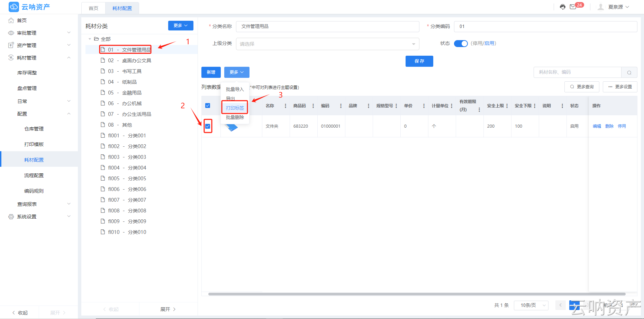Click the 耗材名称、编码 search field
The width and height of the screenshot is (644, 319).
[x=578, y=72]
